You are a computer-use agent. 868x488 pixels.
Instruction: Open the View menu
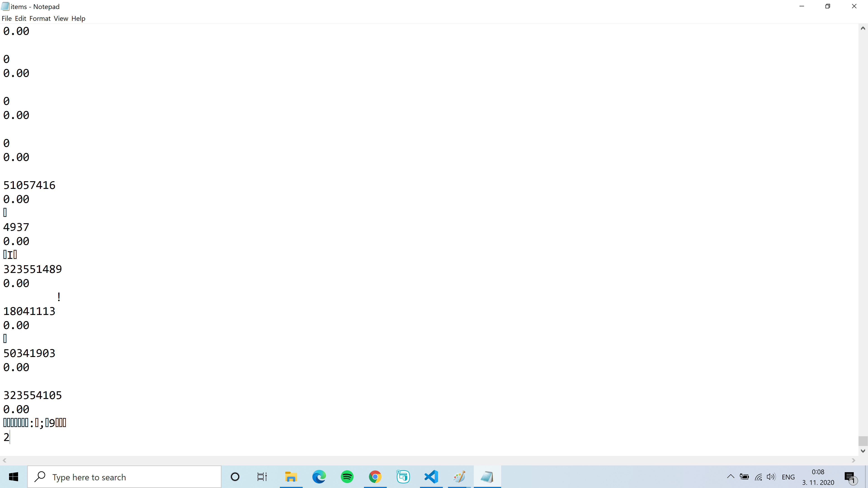coord(61,19)
